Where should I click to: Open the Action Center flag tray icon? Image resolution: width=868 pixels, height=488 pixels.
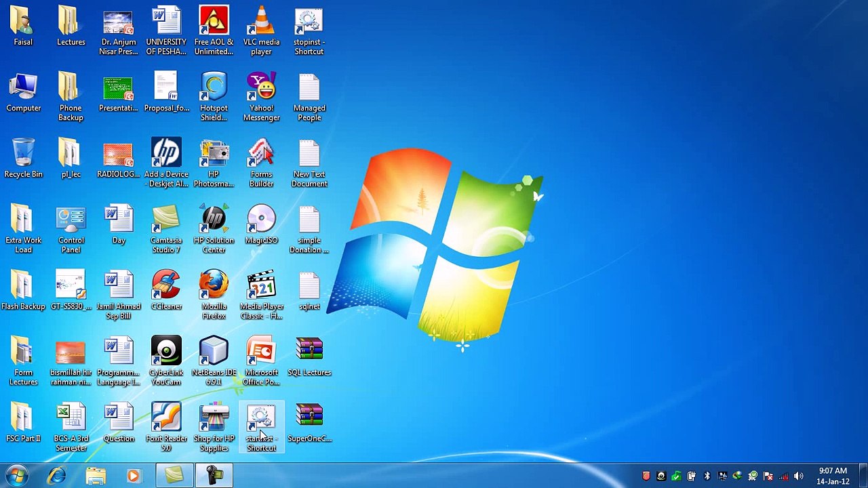pyautogui.click(x=768, y=476)
